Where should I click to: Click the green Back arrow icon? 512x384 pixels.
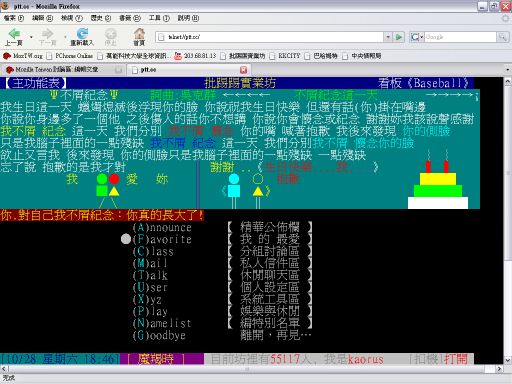14,33
